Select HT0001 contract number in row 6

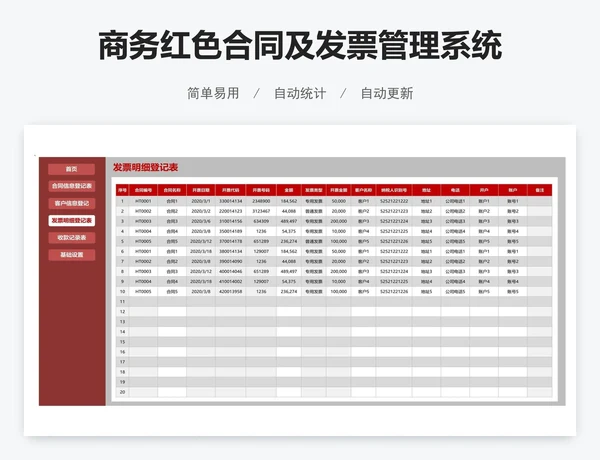point(143,251)
